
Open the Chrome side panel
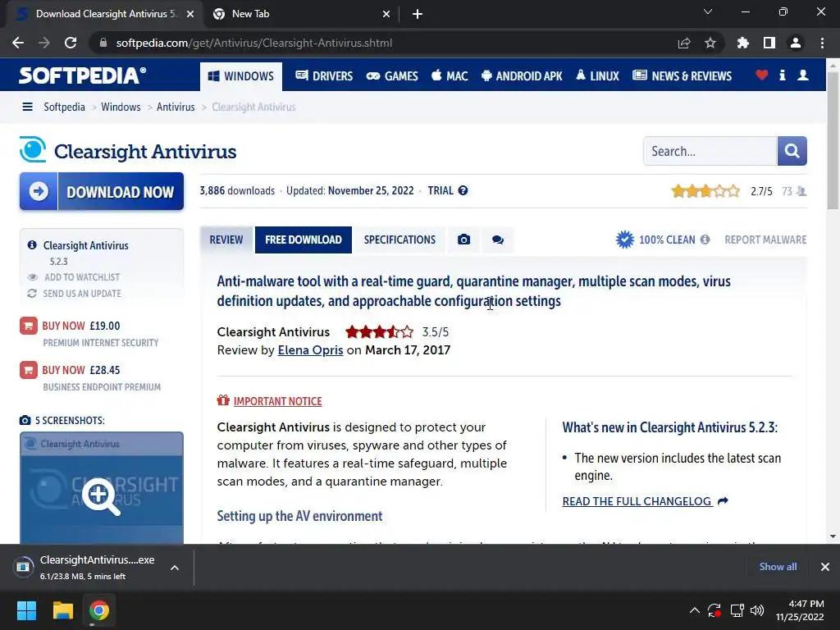click(769, 43)
